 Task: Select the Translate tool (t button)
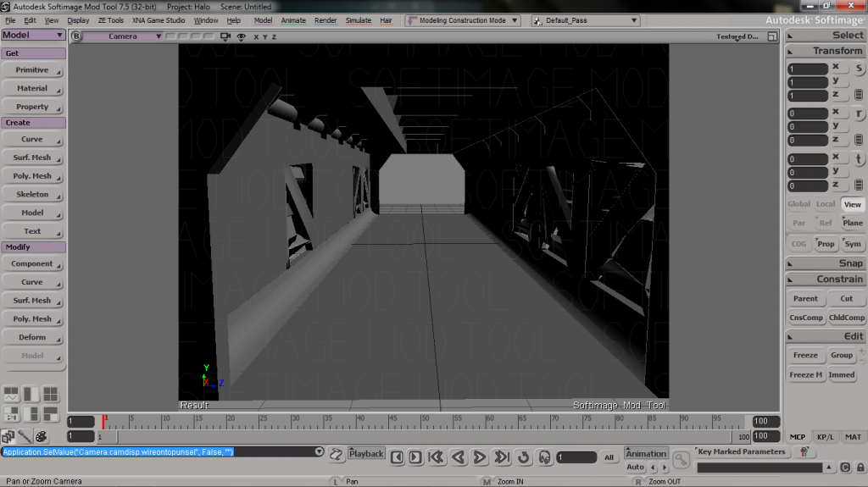pos(859,159)
